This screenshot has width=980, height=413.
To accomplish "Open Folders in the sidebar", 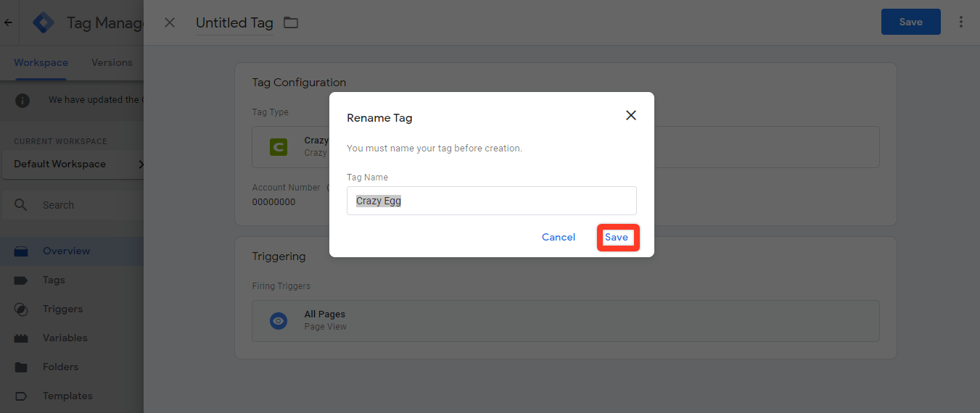I will click(72, 367).
